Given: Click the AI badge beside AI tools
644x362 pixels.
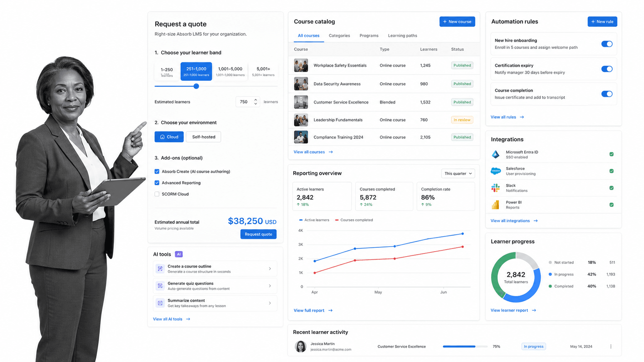Looking at the screenshot, I should coord(179,254).
